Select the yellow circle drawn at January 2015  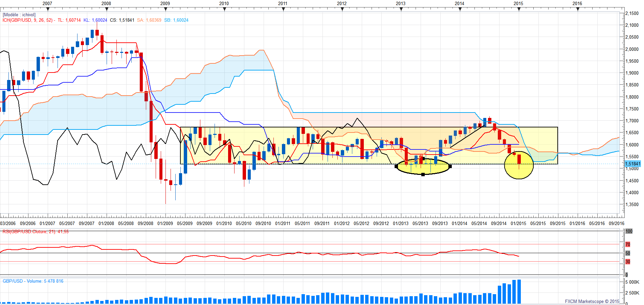coord(519,165)
